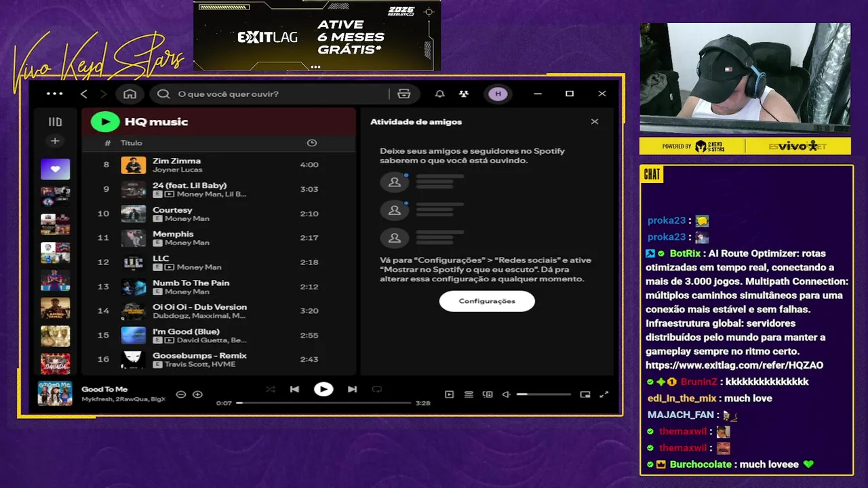Click the Zim Zimma album cover
Viewport: 868px width, 488px height.
[x=134, y=165]
